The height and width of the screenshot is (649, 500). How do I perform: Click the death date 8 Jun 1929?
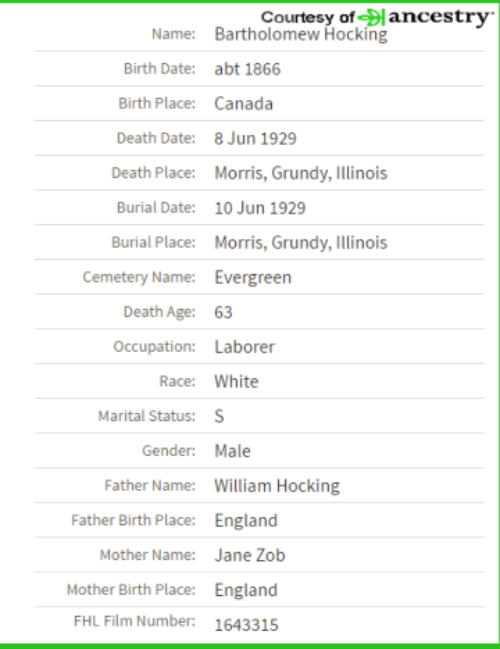pos(255,139)
